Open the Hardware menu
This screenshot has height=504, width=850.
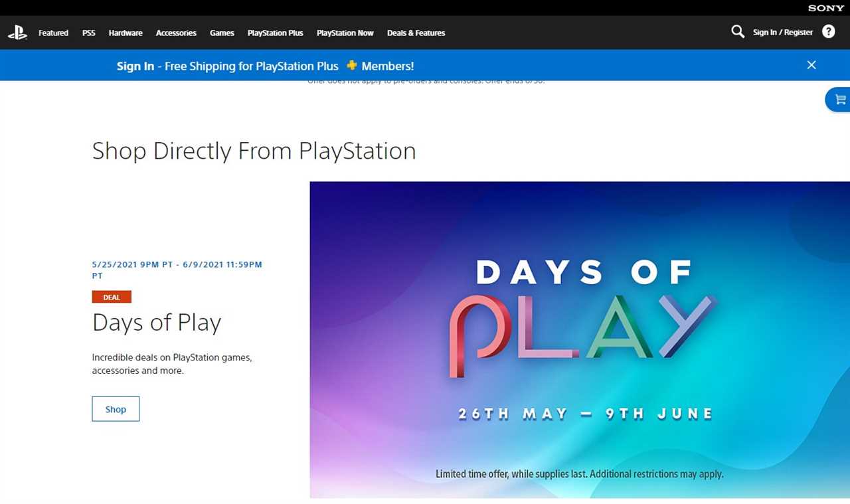126,33
